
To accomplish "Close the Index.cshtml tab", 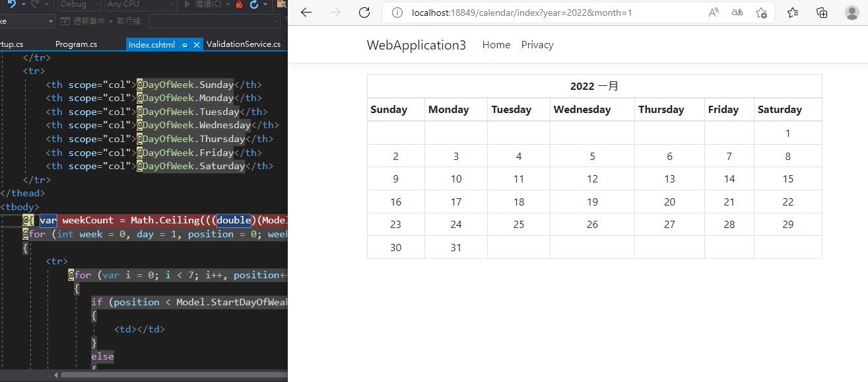I will 197,45.
